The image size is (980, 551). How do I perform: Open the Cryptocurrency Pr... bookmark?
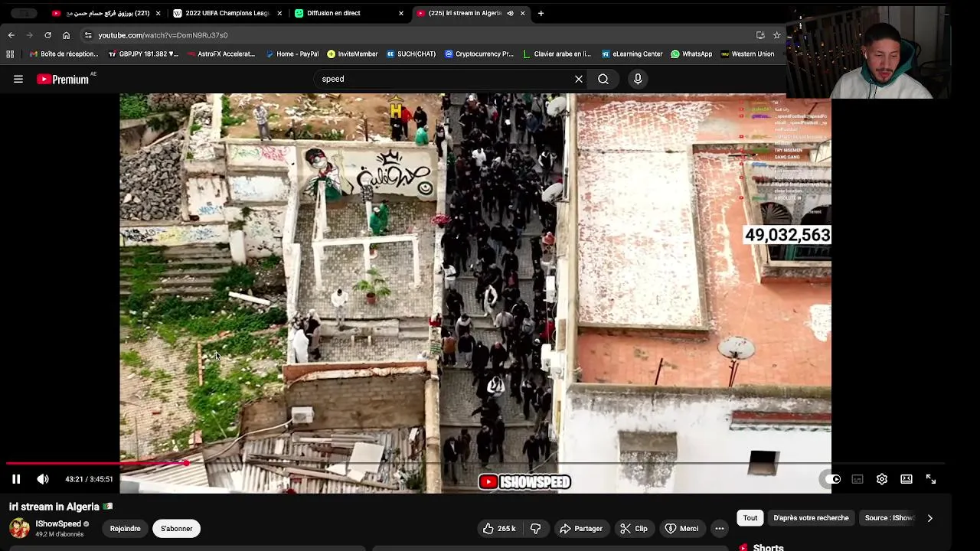tap(479, 54)
